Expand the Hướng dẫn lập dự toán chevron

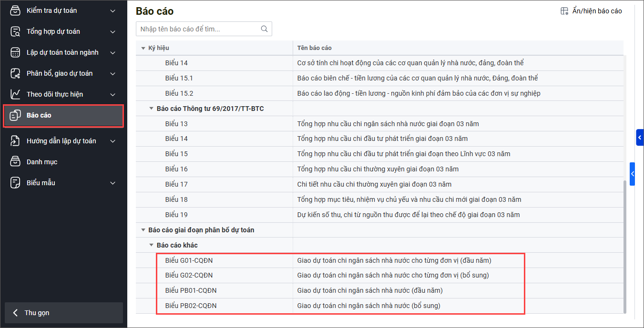click(x=113, y=141)
